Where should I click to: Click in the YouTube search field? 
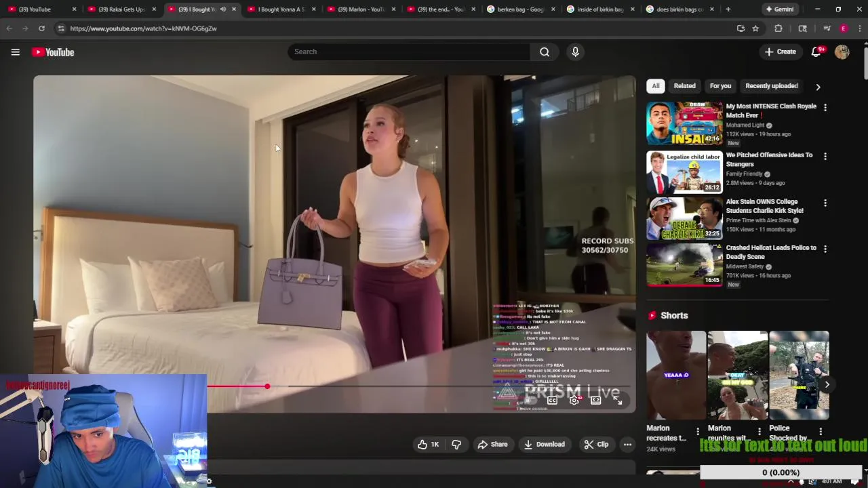click(x=409, y=52)
